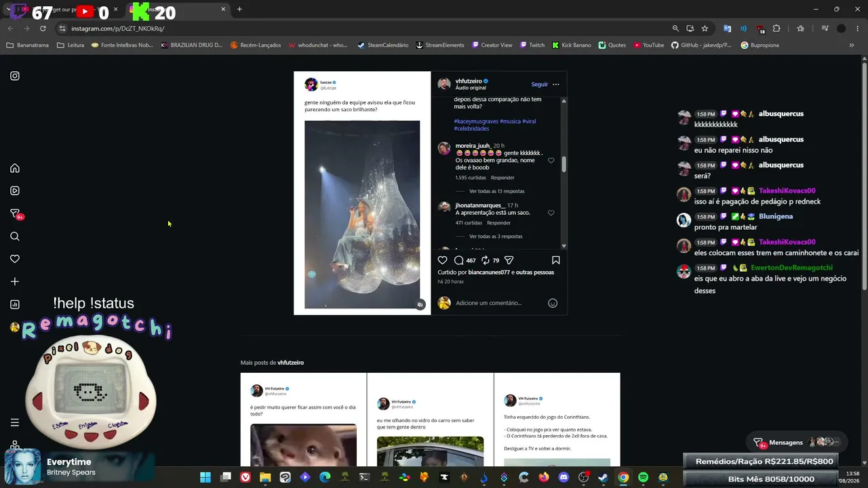Open the Kick Banano bookmark

point(572,45)
